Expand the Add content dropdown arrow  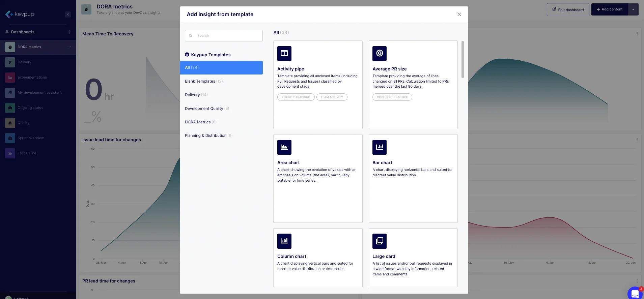click(x=633, y=9)
